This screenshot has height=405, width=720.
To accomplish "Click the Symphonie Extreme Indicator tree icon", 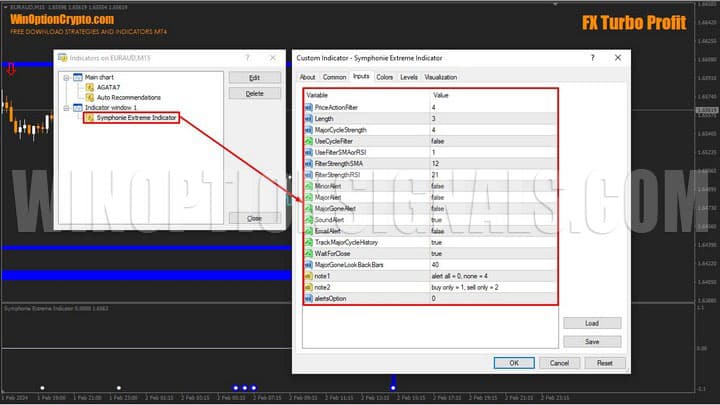I will 90,118.
